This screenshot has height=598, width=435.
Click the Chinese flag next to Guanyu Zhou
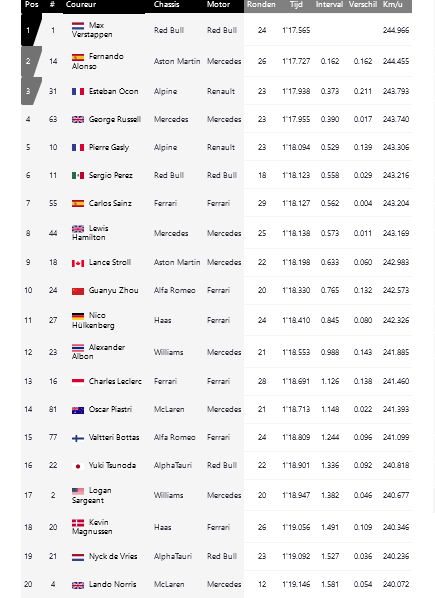(78, 291)
